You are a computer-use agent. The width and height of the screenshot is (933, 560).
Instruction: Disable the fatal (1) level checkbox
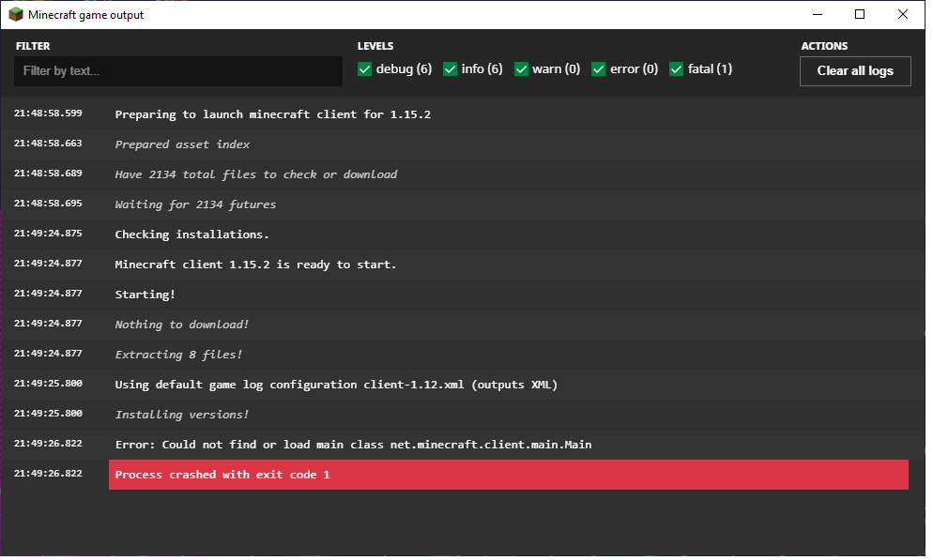(x=677, y=69)
